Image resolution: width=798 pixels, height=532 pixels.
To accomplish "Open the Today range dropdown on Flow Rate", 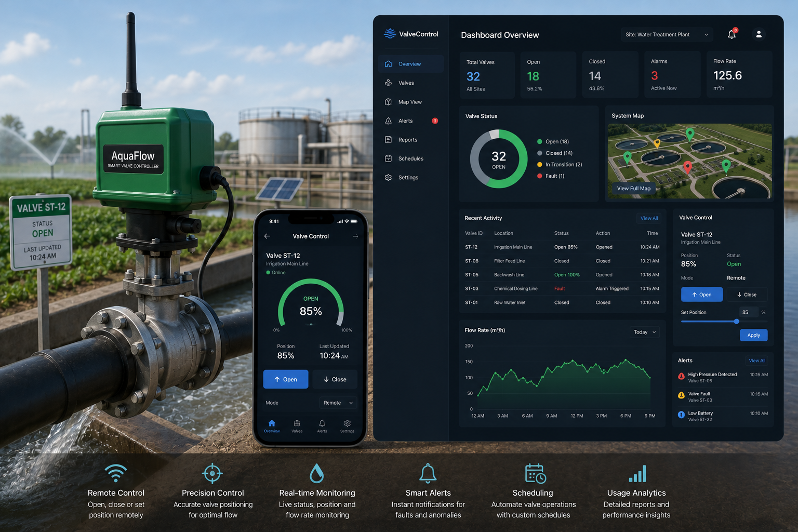I will (645, 332).
